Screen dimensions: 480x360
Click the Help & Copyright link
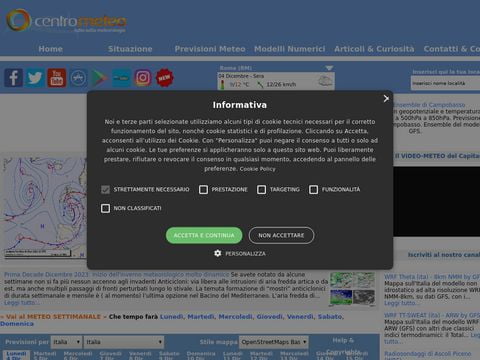point(343,346)
